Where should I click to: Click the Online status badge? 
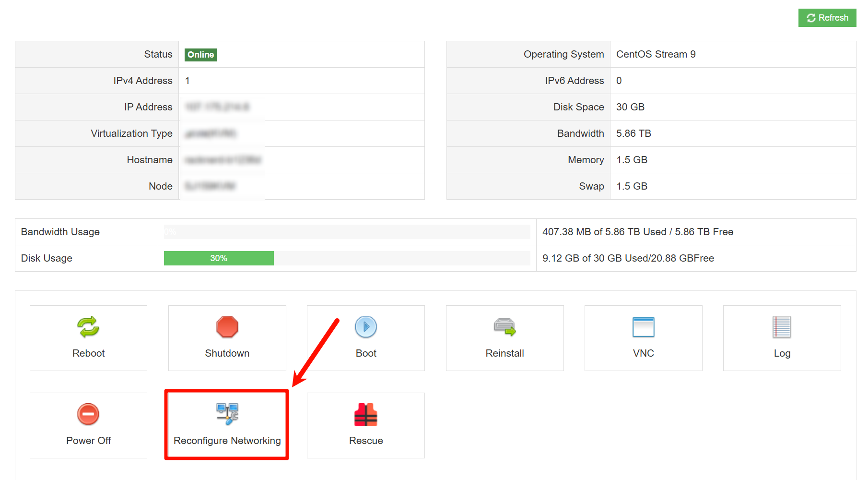(x=200, y=54)
